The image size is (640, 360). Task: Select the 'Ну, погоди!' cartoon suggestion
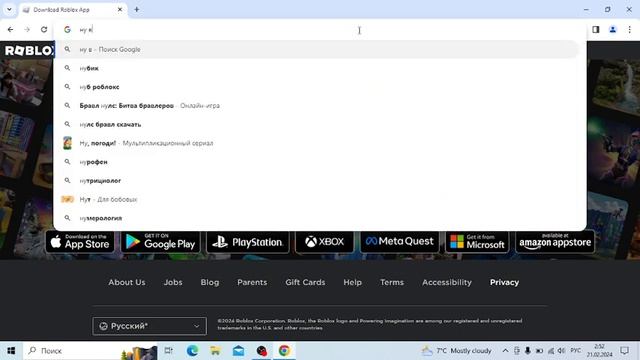pyautogui.click(x=320, y=143)
